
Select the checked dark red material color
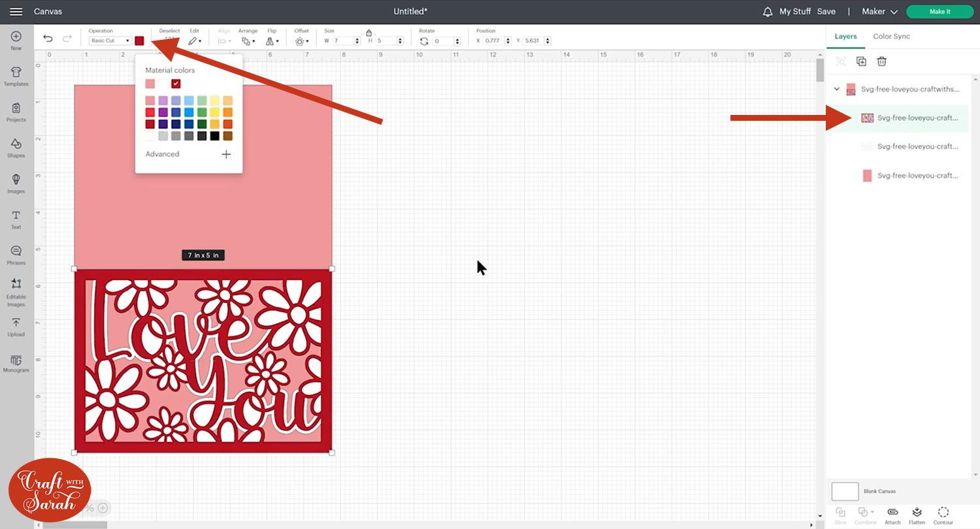point(176,84)
